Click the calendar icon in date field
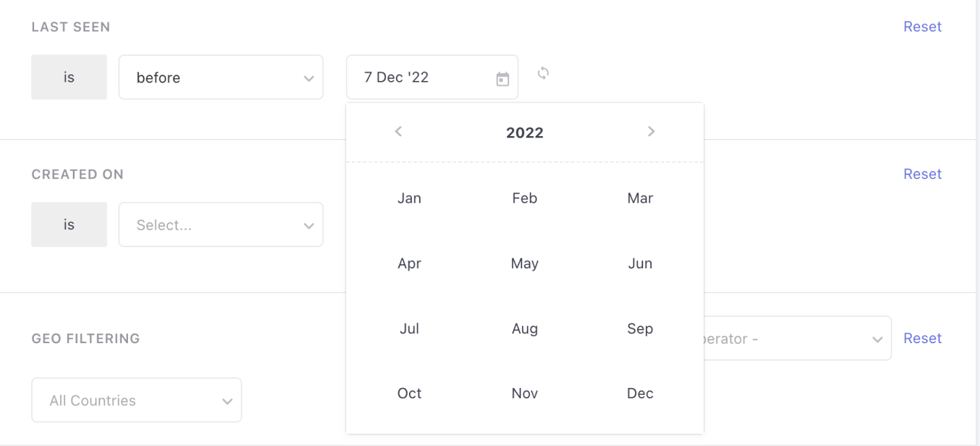The height and width of the screenshot is (446, 980). [x=502, y=79]
